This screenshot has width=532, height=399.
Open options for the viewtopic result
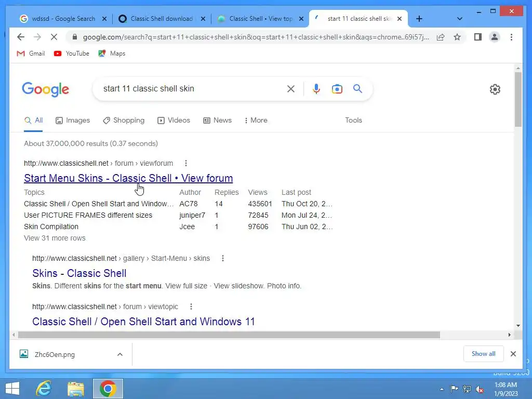[x=191, y=307]
